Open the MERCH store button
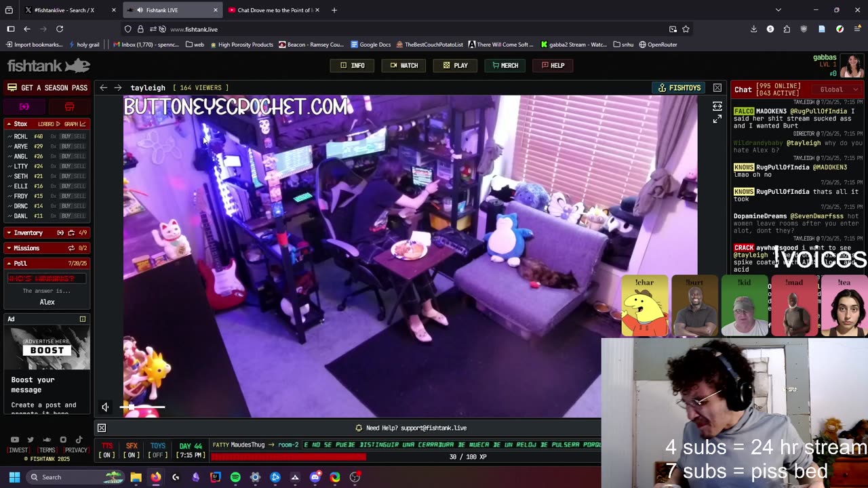The image size is (868, 488). (x=505, y=66)
